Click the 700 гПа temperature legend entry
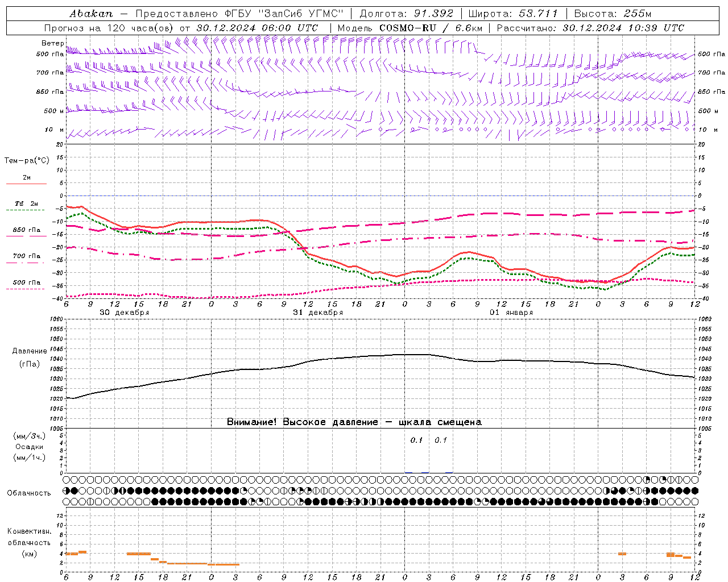 click(27, 256)
